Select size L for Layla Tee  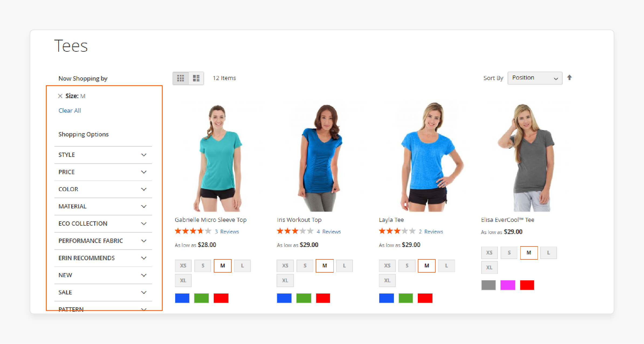(446, 266)
